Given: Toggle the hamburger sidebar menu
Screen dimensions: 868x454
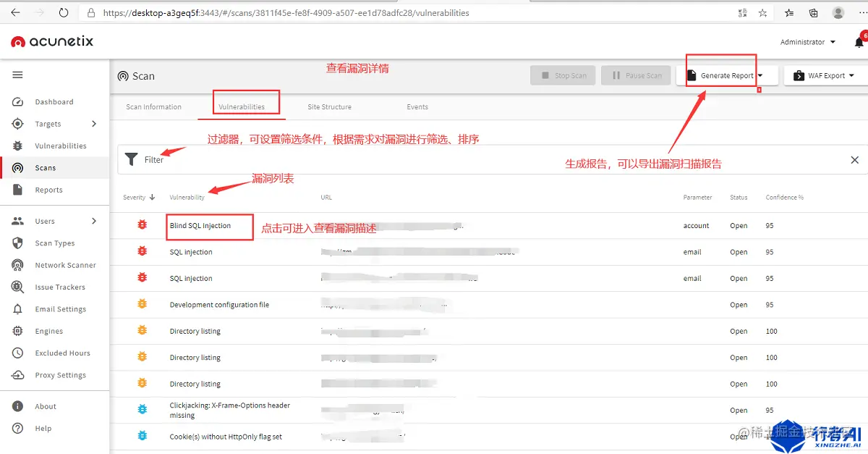Looking at the screenshot, I should [x=18, y=75].
